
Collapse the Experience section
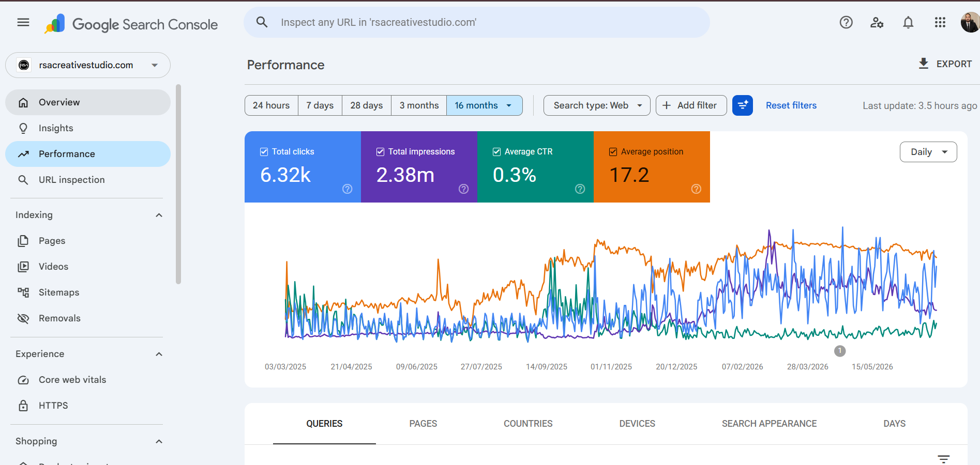159,354
